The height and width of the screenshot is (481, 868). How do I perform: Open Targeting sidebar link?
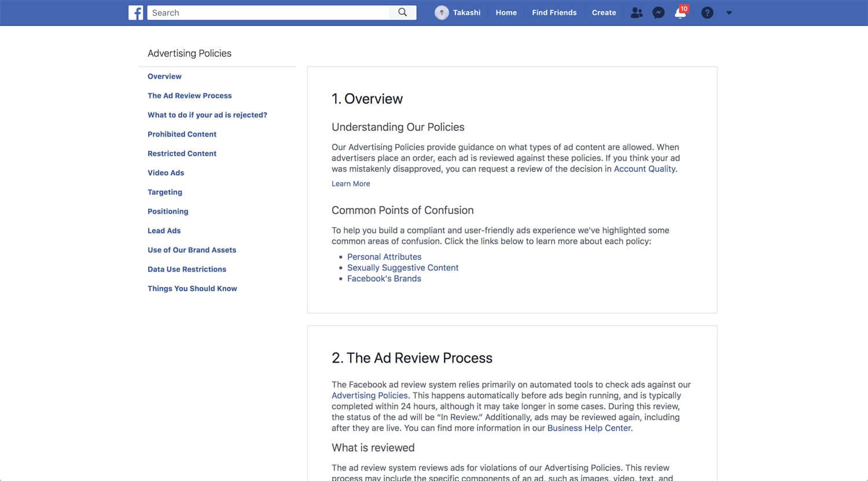[x=165, y=192]
